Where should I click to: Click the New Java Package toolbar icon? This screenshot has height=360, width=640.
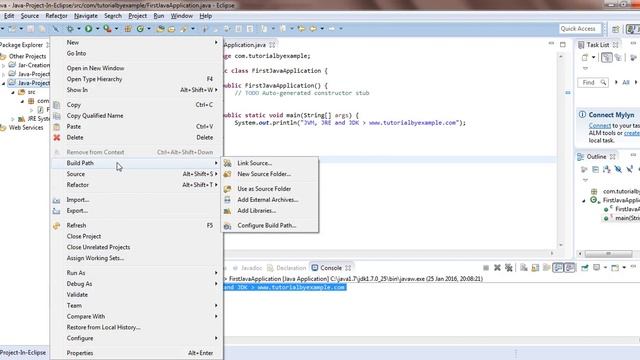[128, 29]
